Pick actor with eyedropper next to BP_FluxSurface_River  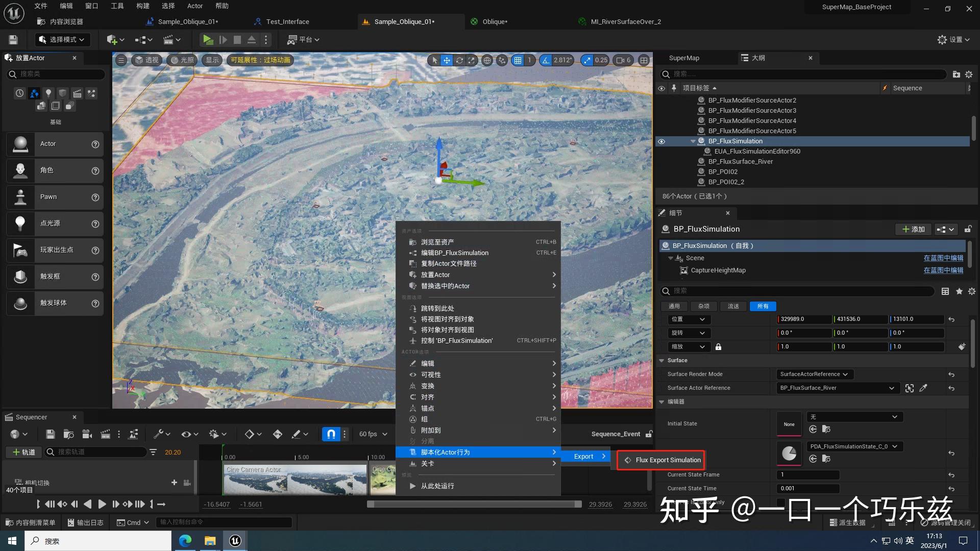point(923,388)
